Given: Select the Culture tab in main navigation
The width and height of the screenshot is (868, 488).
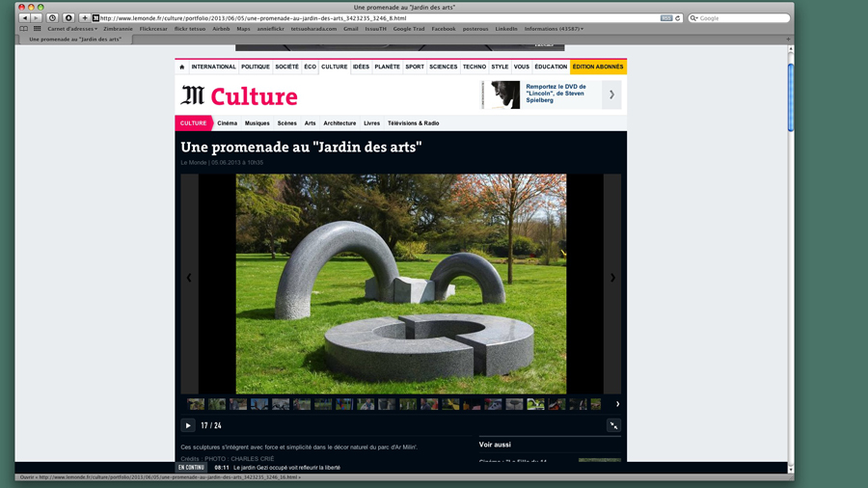Looking at the screenshot, I should click(335, 67).
